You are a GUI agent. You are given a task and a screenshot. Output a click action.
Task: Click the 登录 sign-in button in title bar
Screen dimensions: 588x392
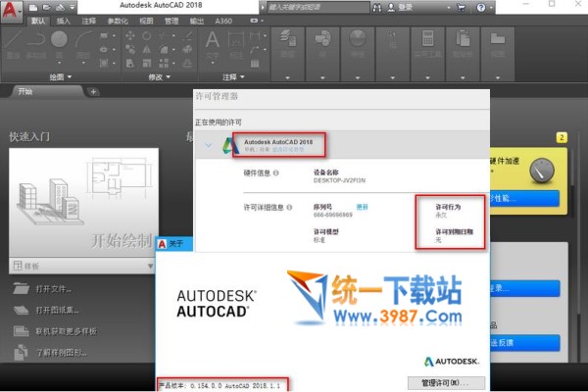point(405,7)
